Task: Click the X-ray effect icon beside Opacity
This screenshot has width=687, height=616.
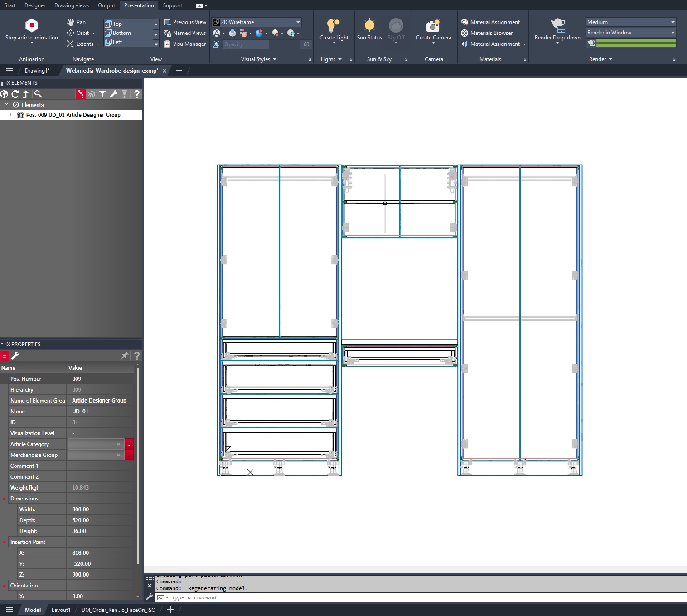Action: click(x=216, y=44)
